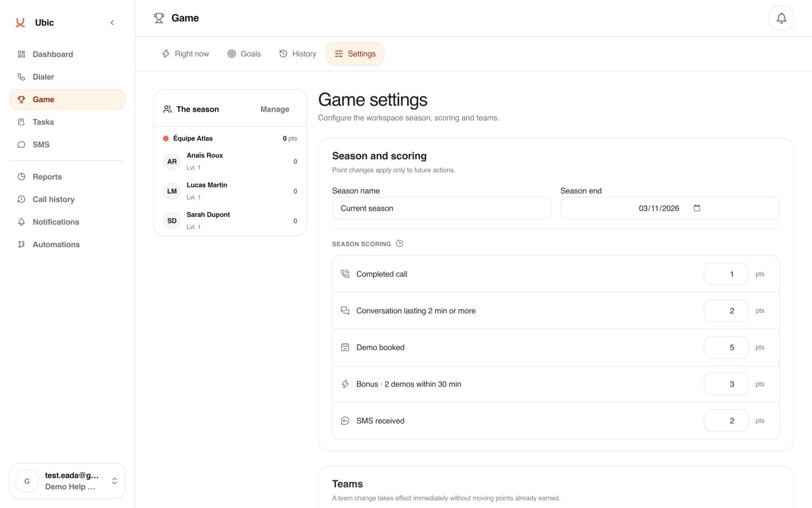Screen dimensions: 812x508
Task: Click Manage in The season card
Action: tap(275, 109)
